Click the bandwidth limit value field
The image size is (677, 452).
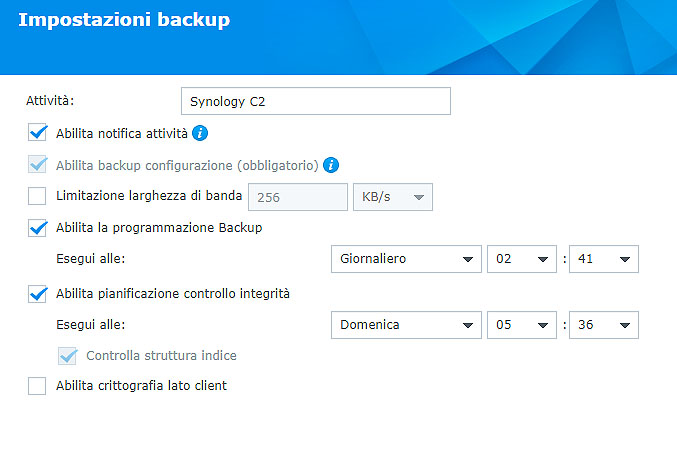coord(297,197)
